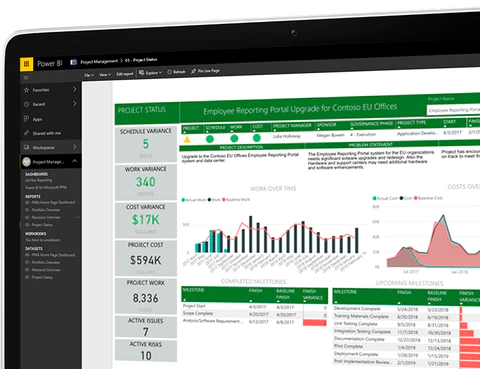This screenshot has height=369, width=480.
Task: Open Recent via the clock icon
Action: tap(26, 104)
